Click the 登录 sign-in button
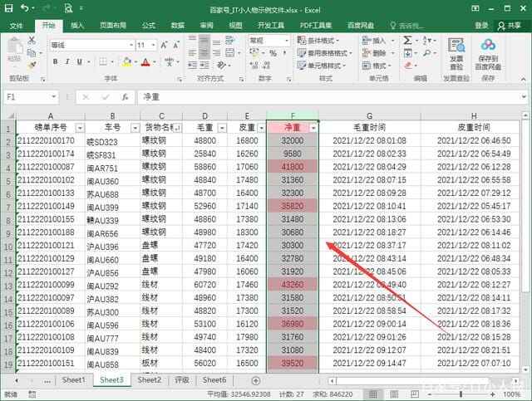This screenshot has height=401, width=532. click(482, 26)
